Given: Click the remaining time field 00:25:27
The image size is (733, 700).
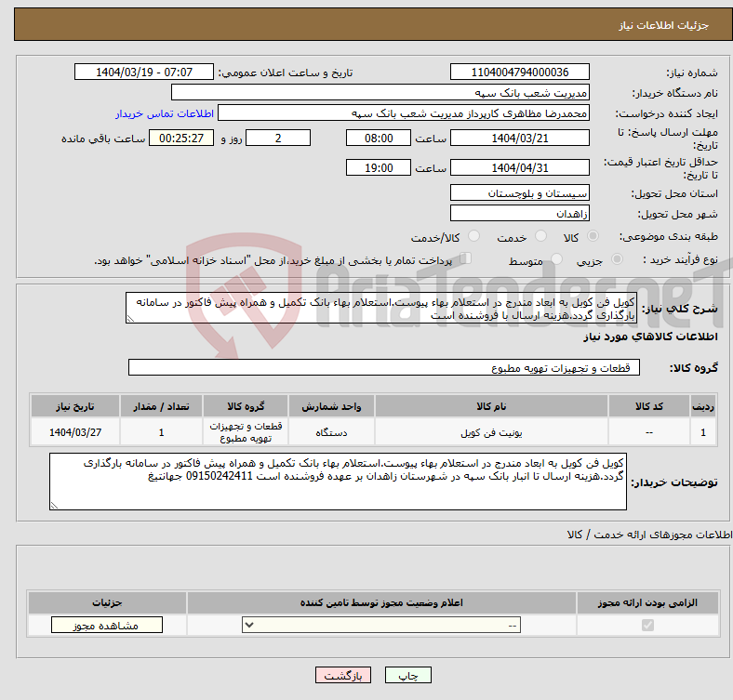Looking at the screenshot, I should coord(181,138).
